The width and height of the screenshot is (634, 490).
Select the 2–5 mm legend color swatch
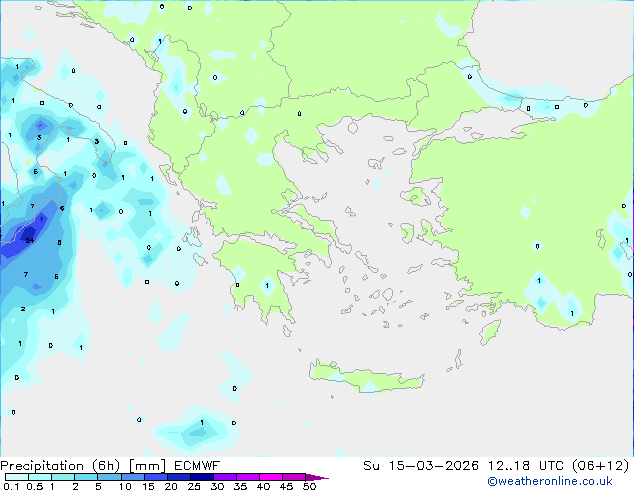[86, 477]
